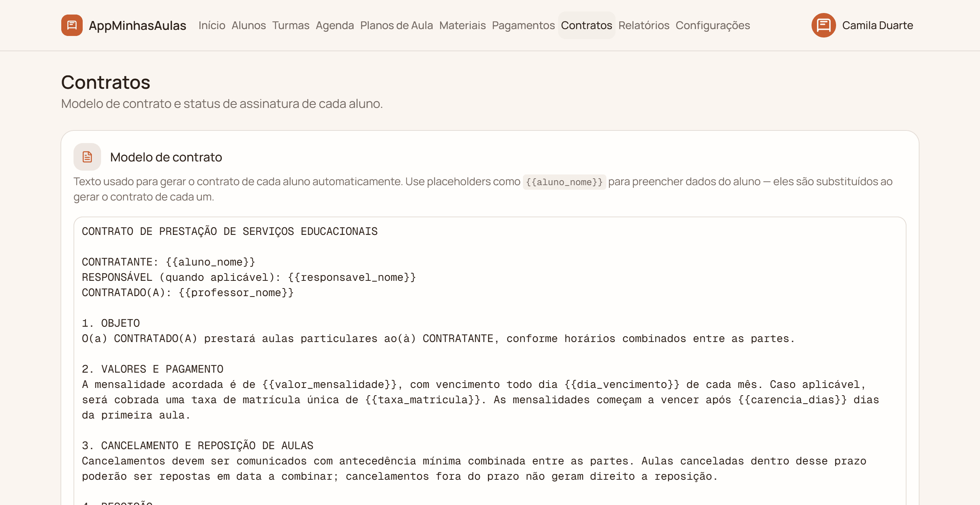The height and width of the screenshot is (505, 980).
Task: Click the {{dia_vencimento}} placeholder
Action: click(622, 384)
